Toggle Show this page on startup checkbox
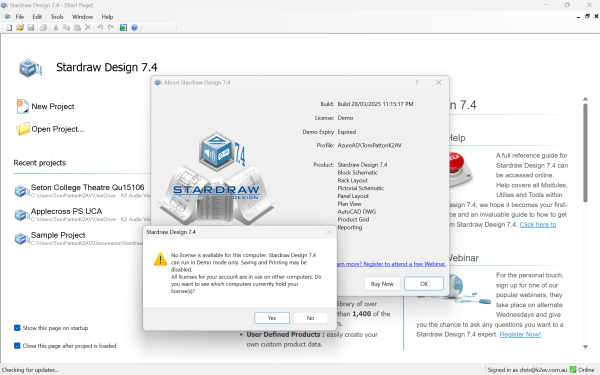 click(x=17, y=328)
